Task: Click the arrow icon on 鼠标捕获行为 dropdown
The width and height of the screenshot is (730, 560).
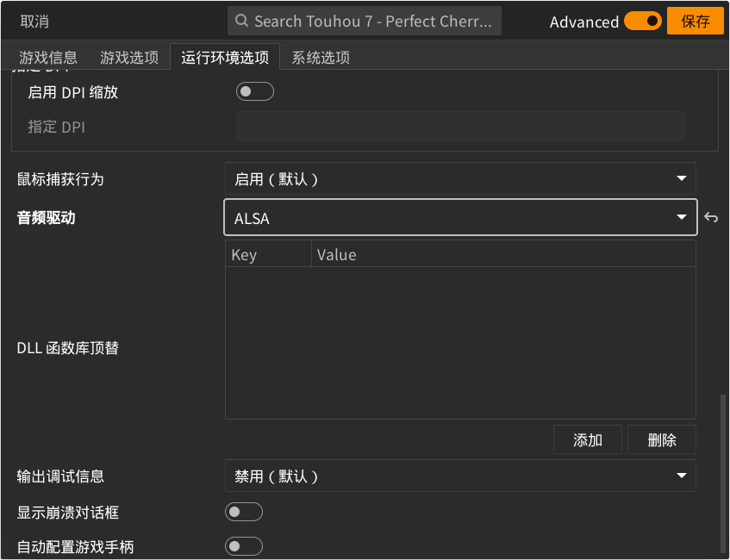Action: 682,178
